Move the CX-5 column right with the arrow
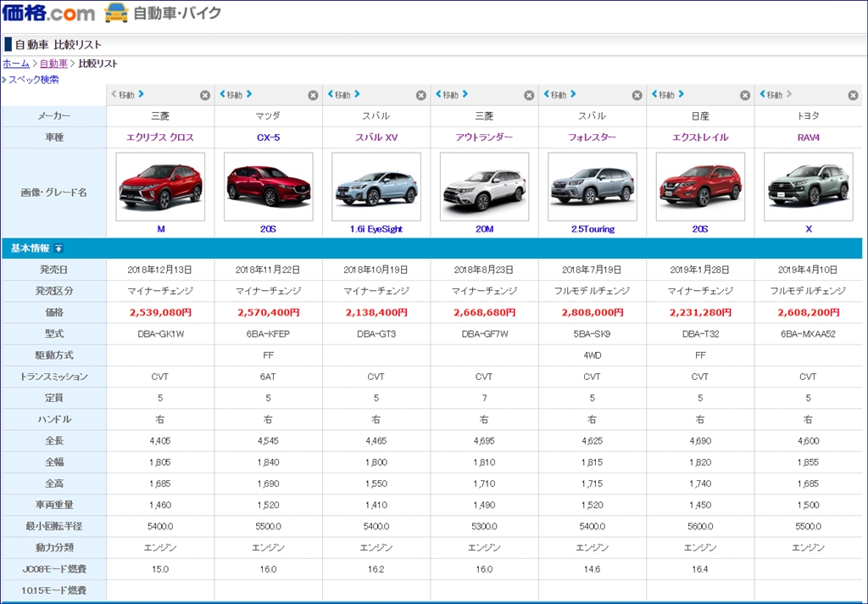Image resolution: width=868 pixels, height=604 pixels. tap(249, 94)
